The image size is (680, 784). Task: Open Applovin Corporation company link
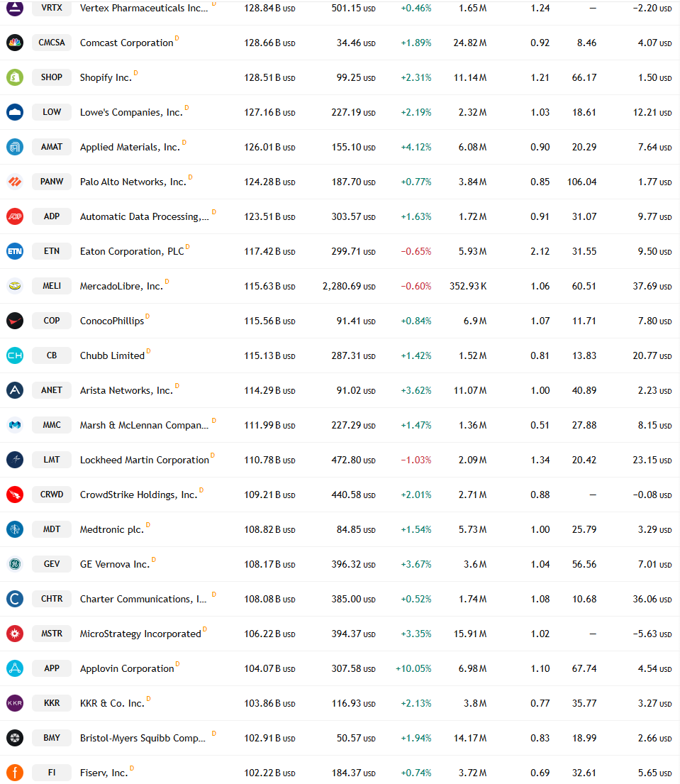click(127, 668)
